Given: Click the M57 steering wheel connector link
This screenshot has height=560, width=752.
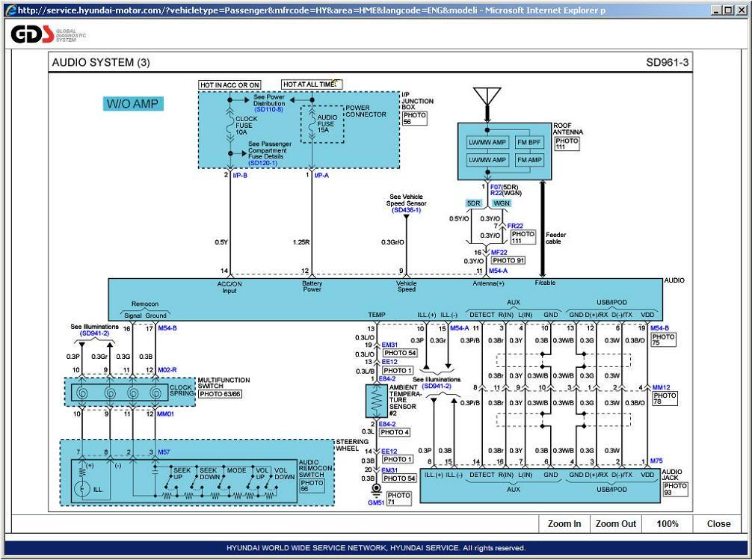Looking at the screenshot, I should [164, 452].
